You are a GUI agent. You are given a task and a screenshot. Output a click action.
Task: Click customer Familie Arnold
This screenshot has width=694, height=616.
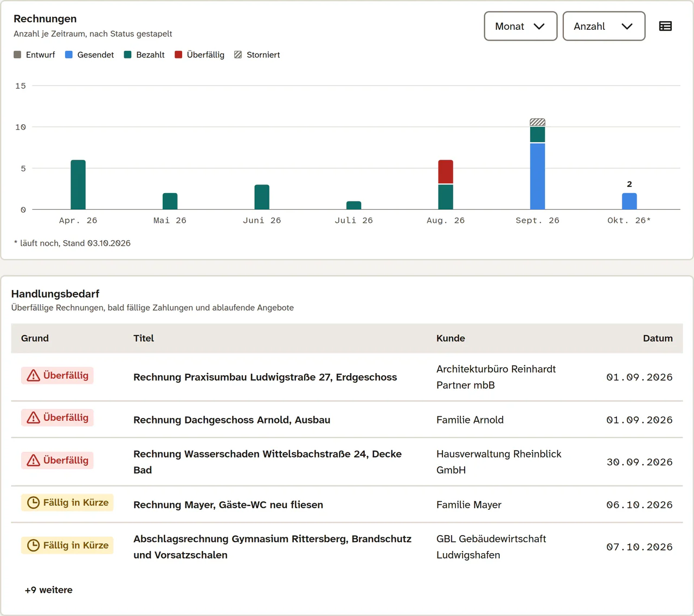click(470, 420)
